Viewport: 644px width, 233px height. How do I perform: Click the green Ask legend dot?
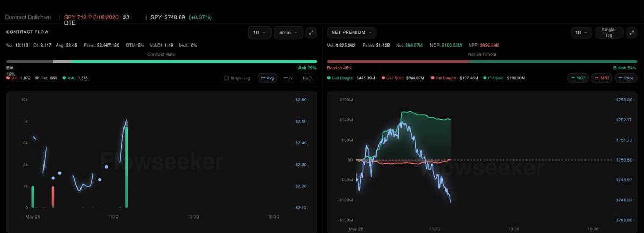coord(65,78)
